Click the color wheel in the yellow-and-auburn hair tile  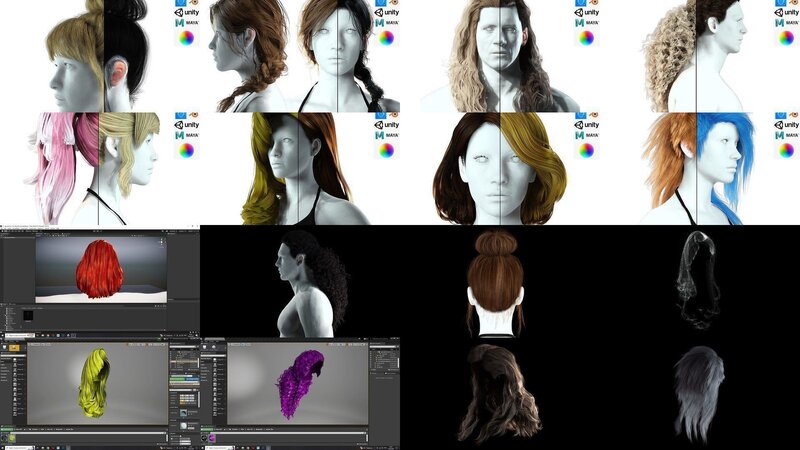tap(386, 150)
